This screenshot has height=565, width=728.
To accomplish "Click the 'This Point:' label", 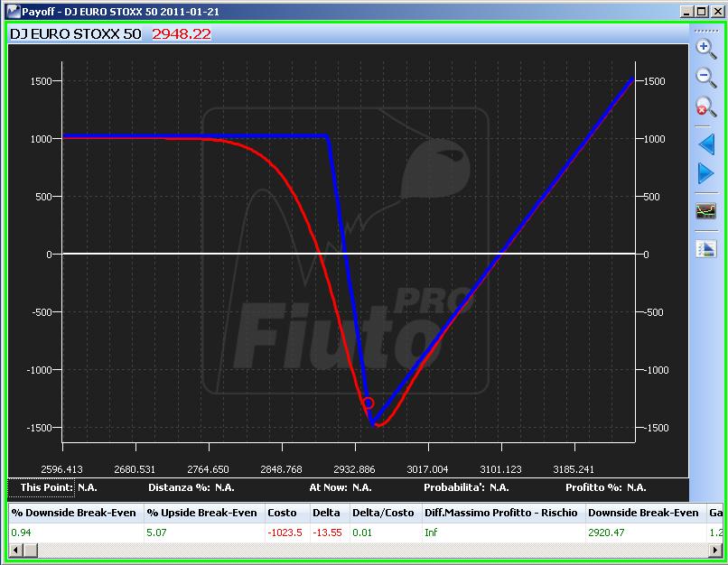I will click(x=46, y=487).
